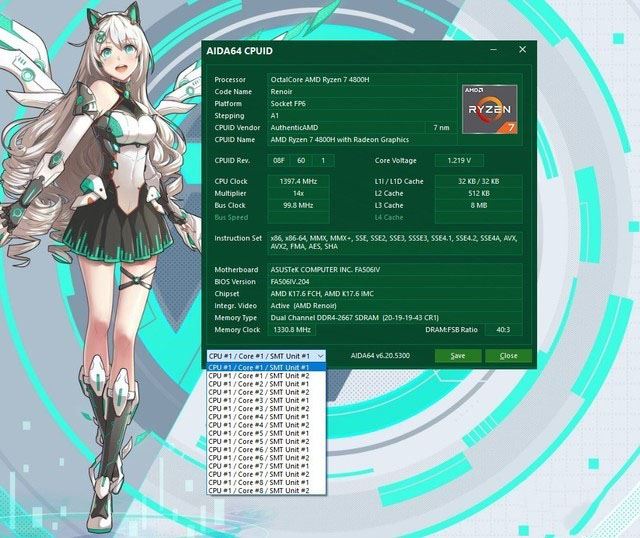
Task: Switch to CPU #1 / Core #8 / SMT Unit #1
Action: 267,482
